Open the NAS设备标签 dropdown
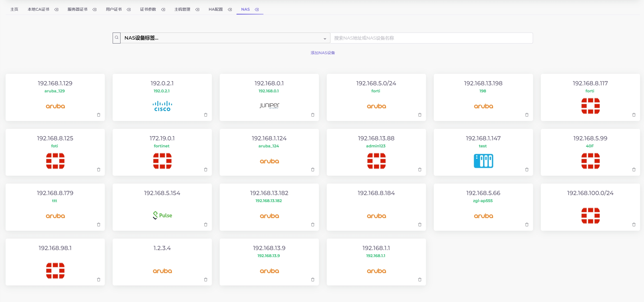644x302 pixels. [x=225, y=38]
